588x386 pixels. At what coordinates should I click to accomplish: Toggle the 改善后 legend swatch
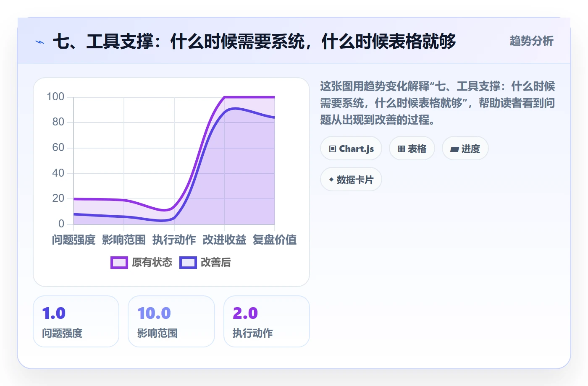[188, 263]
